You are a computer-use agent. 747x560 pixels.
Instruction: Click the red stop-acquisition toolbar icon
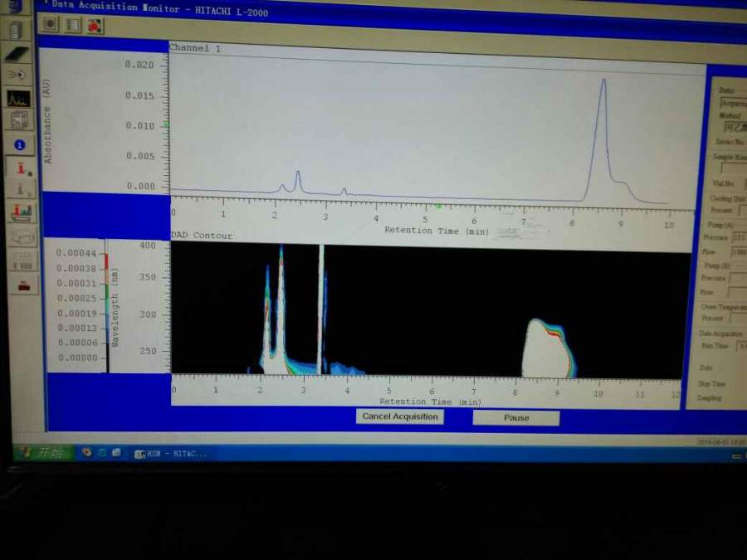point(95,26)
